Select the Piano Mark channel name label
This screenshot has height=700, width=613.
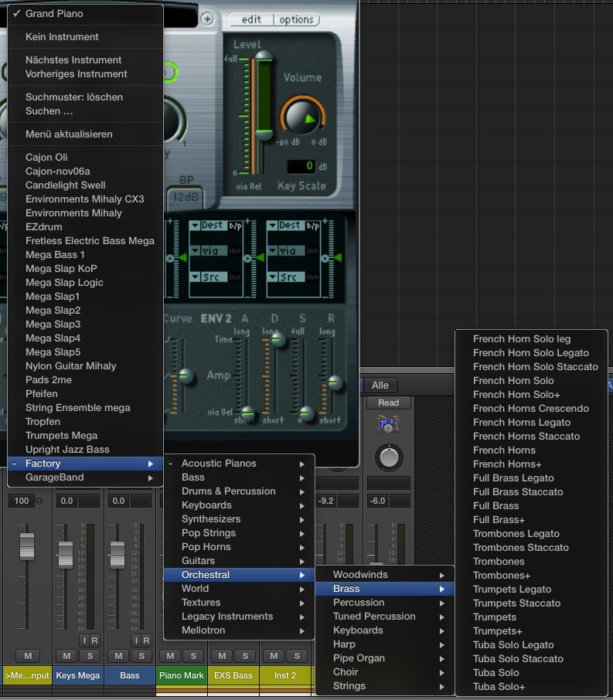pyautogui.click(x=182, y=675)
